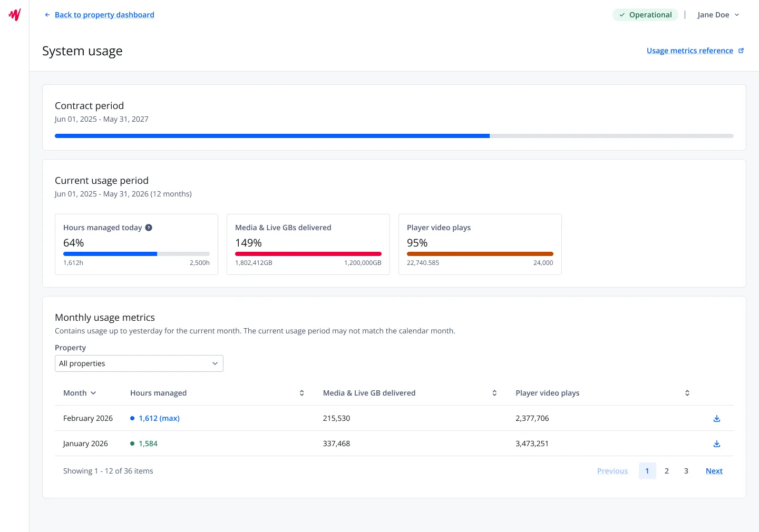Click the 64% hours managed percentage
The width and height of the screenshot is (759, 532).
coord(74,243)
